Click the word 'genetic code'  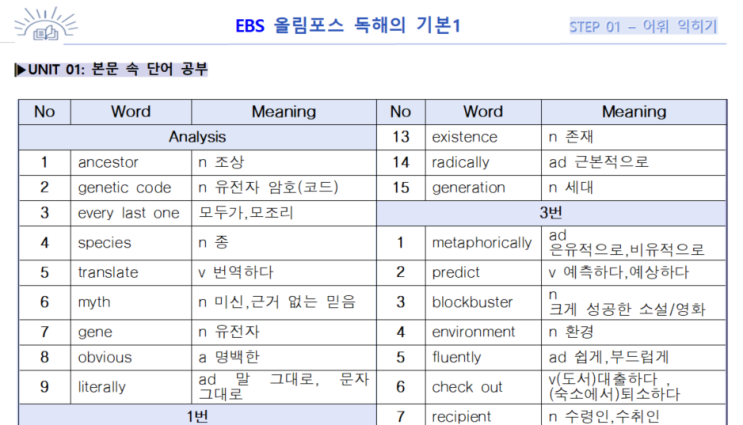click(x=125, y=188)
